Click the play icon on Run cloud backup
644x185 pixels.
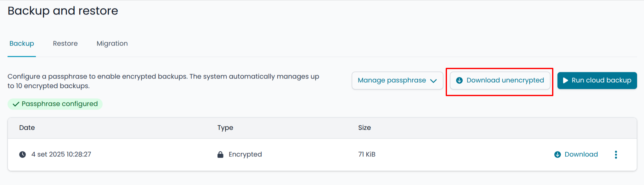pos(565,80)
